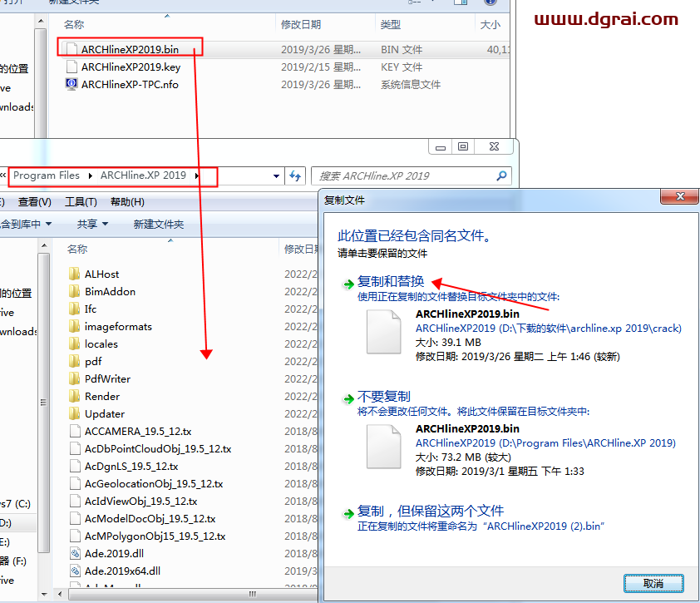Select the PdfWriter folder icon

click(75, 378)
